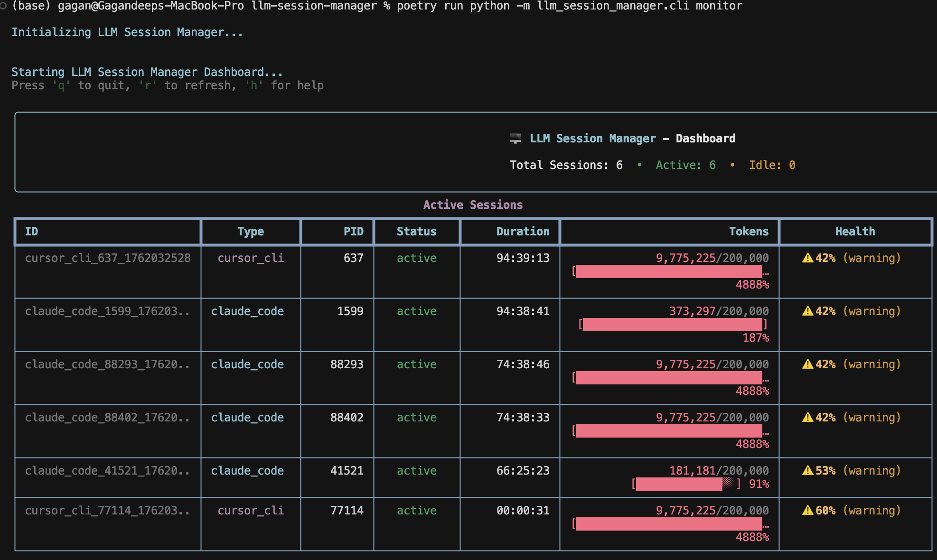This screenshot has height=560, width=937.
Task: Click the Active Sessions table title
Action: point(473,205)
